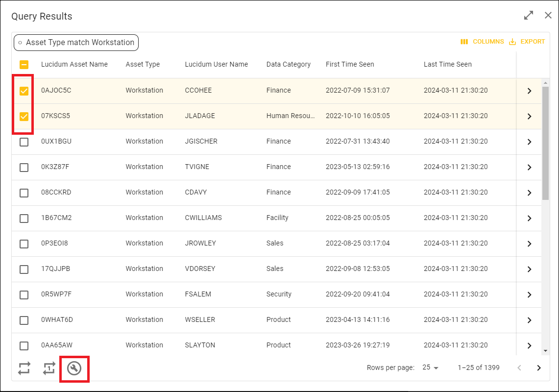Click the Export download icon
This screenshot has width=559, height=392.
pyautogui.click(x=512, y=42)
